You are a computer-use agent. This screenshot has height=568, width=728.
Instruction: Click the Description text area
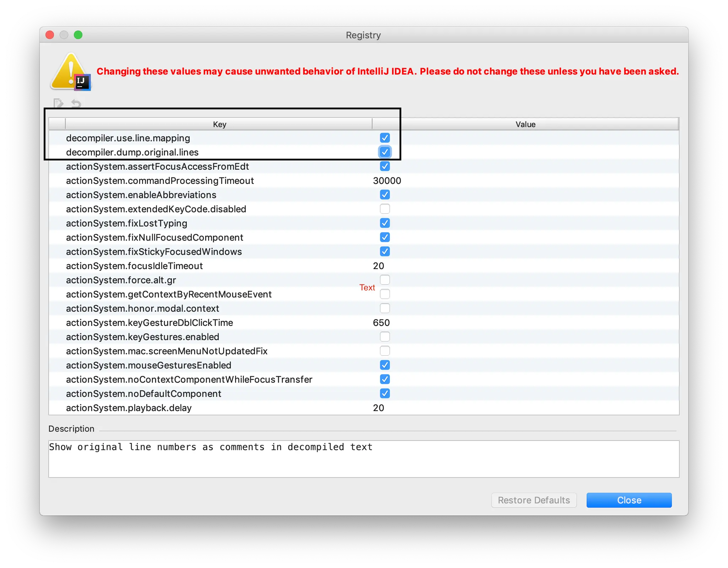click(364, 459)
